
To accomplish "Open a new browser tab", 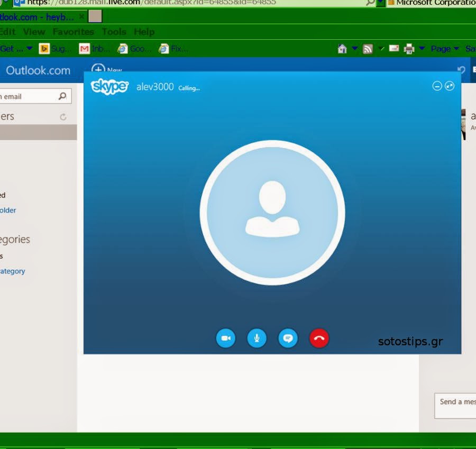I will 95,16.
